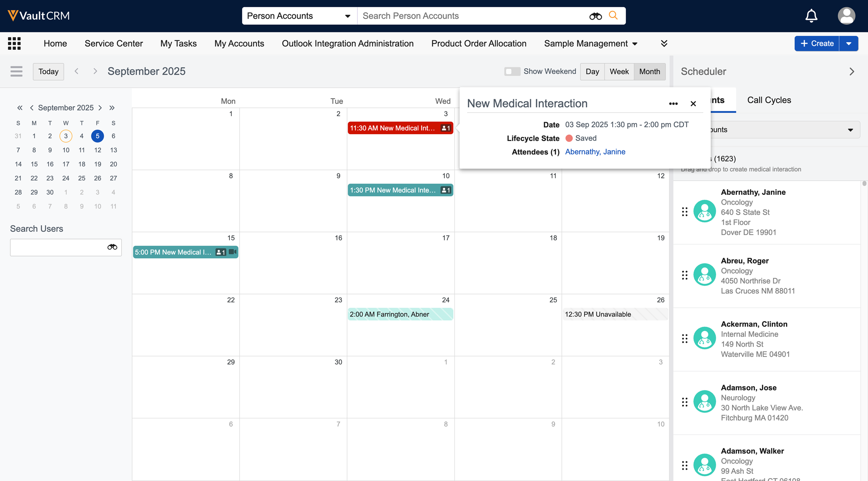868x481 pixels.
Task: Click the orange search magnifier icon
Action: 613,15
